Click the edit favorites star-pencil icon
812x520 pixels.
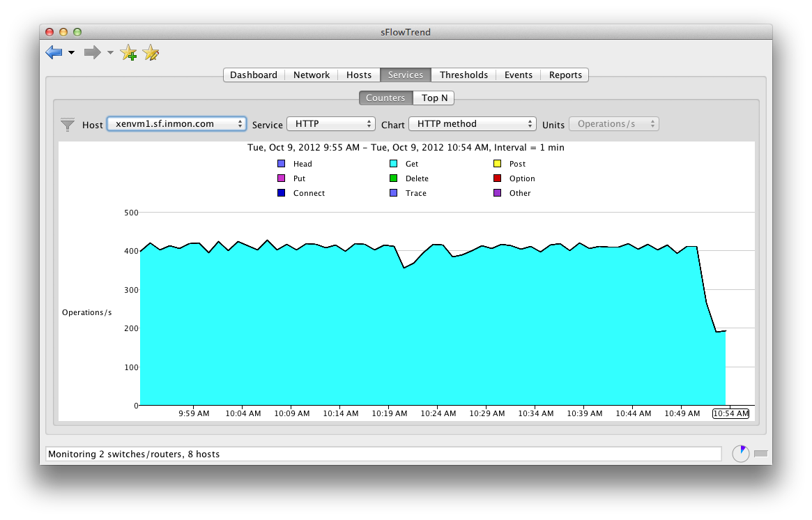tap(151, 52)
